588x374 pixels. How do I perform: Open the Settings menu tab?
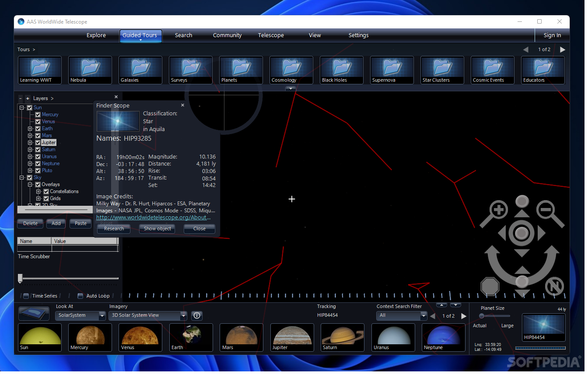click(x=359, y=35)
